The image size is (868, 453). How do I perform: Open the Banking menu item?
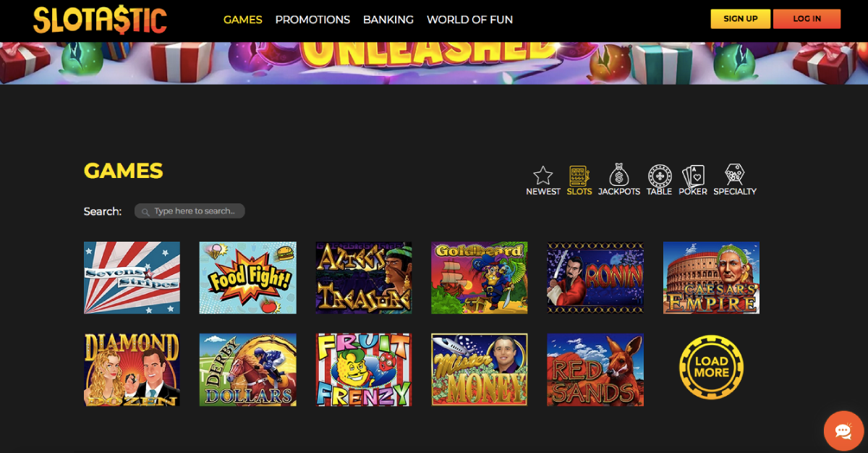pyautogui.click(x=388, y=20)
